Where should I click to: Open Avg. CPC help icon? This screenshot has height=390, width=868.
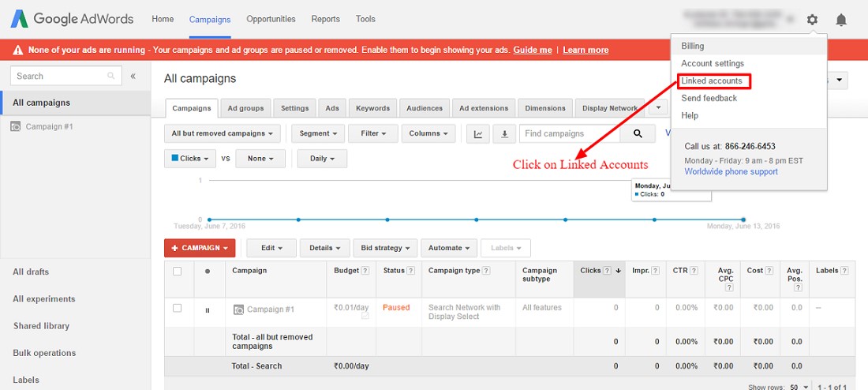pos(730,288)
